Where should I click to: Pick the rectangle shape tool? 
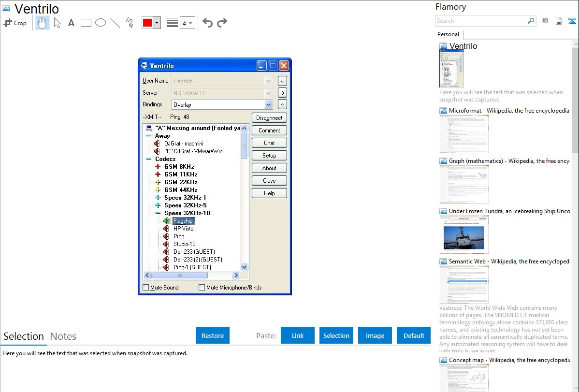86,23
